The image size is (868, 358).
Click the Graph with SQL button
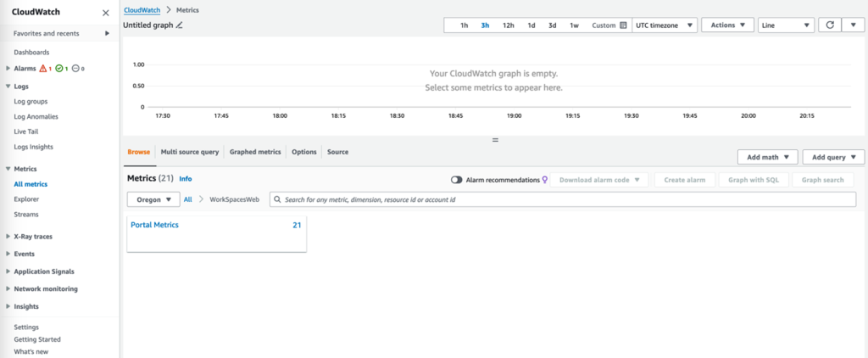click(754, 180)
